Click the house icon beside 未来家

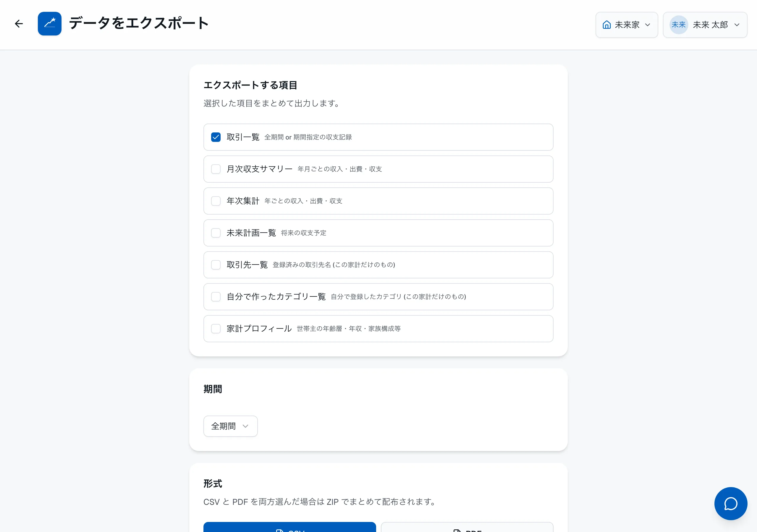coord(607,25)
